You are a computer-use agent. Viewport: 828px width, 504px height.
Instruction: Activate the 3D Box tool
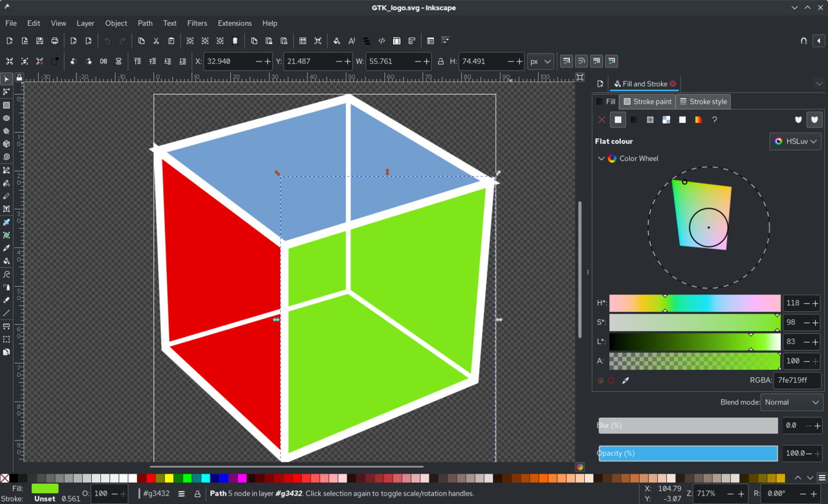pyautogui.click(x=6, y=144)
